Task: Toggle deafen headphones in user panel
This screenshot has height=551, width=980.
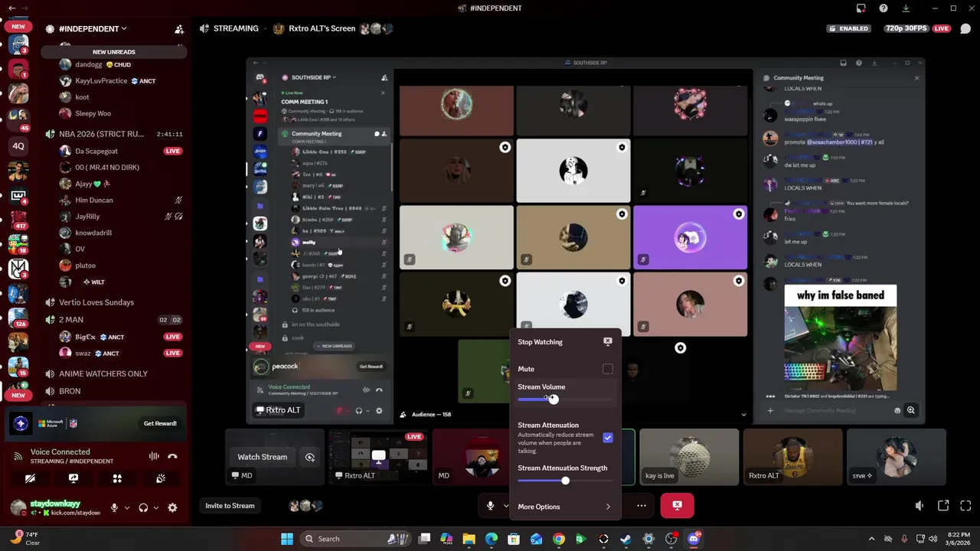Action: pyautogui.click(x=143, y=507)
